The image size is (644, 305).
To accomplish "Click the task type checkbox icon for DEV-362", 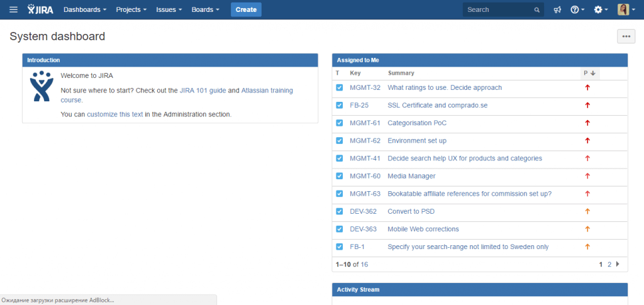I will pyautogui.click(x=339, y=211).
